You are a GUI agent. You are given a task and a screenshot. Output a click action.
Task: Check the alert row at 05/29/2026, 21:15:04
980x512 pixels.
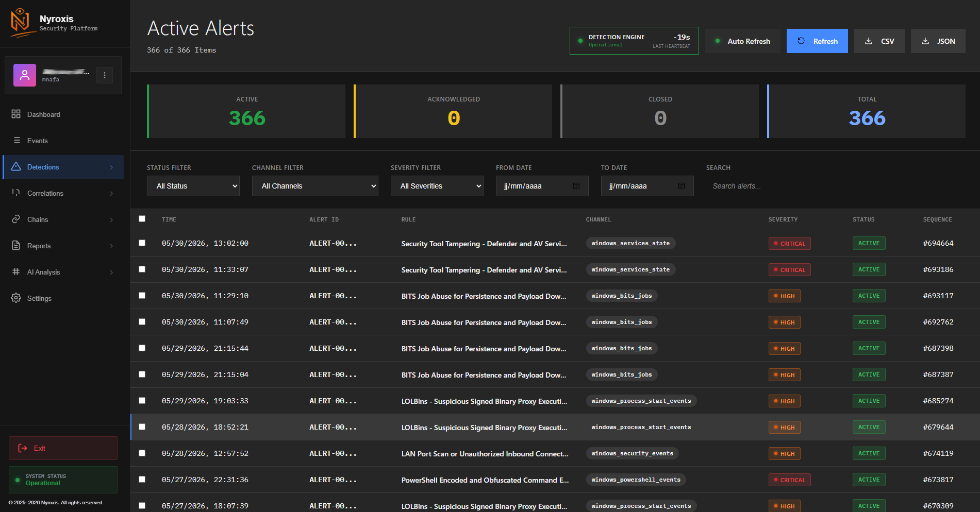(x=142, y=374)
